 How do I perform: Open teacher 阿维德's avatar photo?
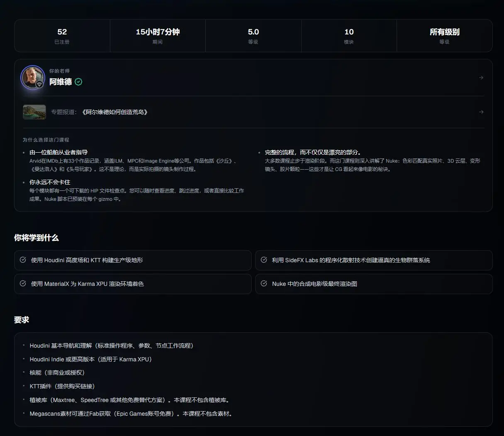[32, 77]
